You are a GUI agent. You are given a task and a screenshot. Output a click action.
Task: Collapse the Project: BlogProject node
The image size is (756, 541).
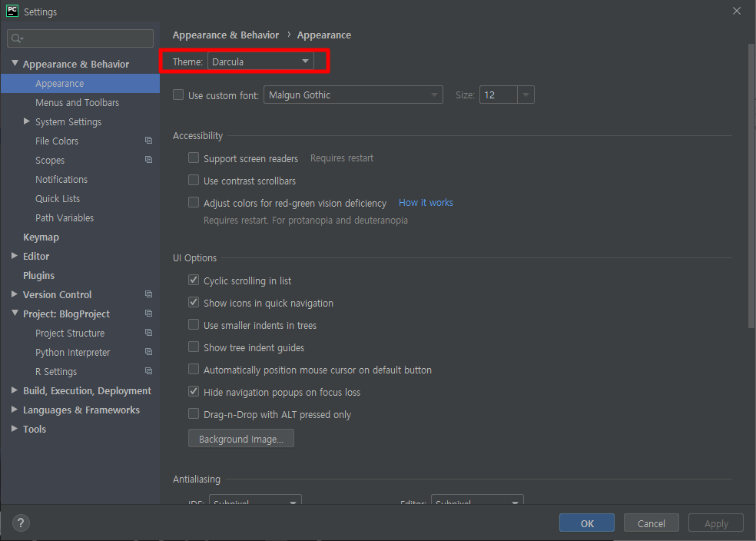[x=15, y=314]
